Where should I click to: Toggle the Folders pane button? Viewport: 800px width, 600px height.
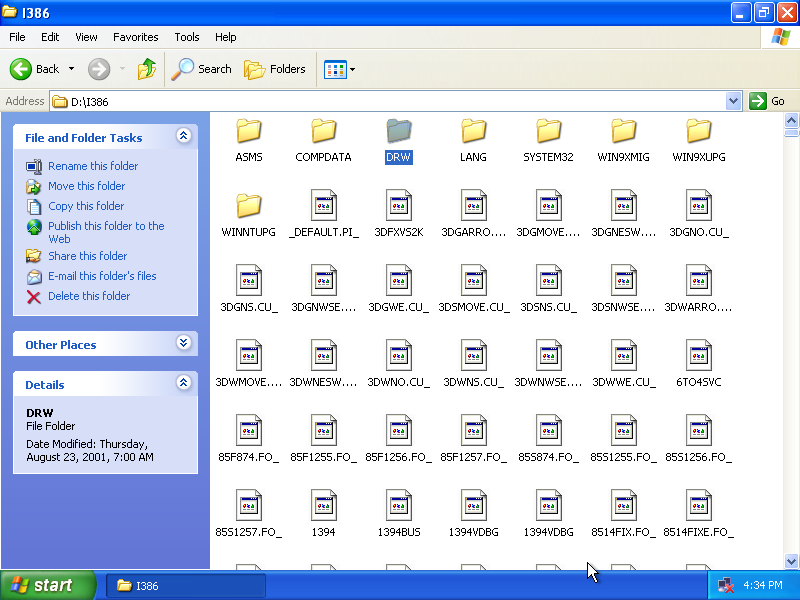click(276, 69)
